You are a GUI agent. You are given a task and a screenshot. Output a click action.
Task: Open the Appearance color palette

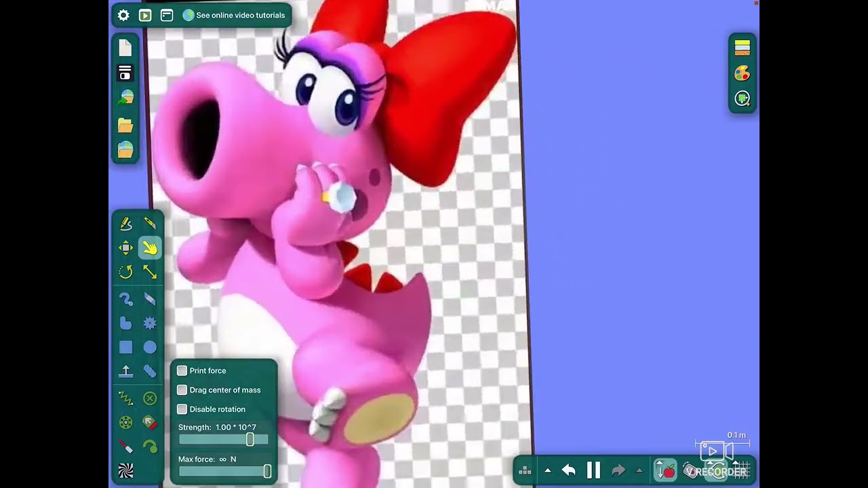(743, 73)
